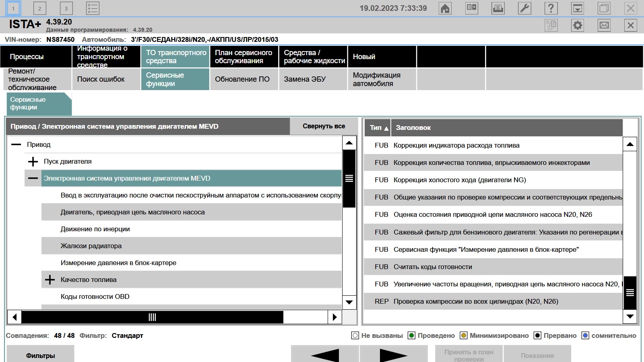Switch to the Замена ЭБУ subtab
This screenshot has height=362, width=644.
[313, 79]
